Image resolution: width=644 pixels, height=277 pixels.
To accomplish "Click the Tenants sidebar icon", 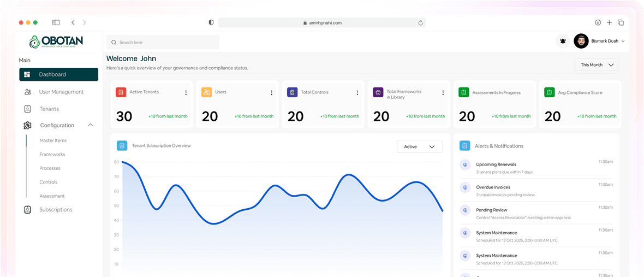I will pyautogui.click(x=27, y=109).
